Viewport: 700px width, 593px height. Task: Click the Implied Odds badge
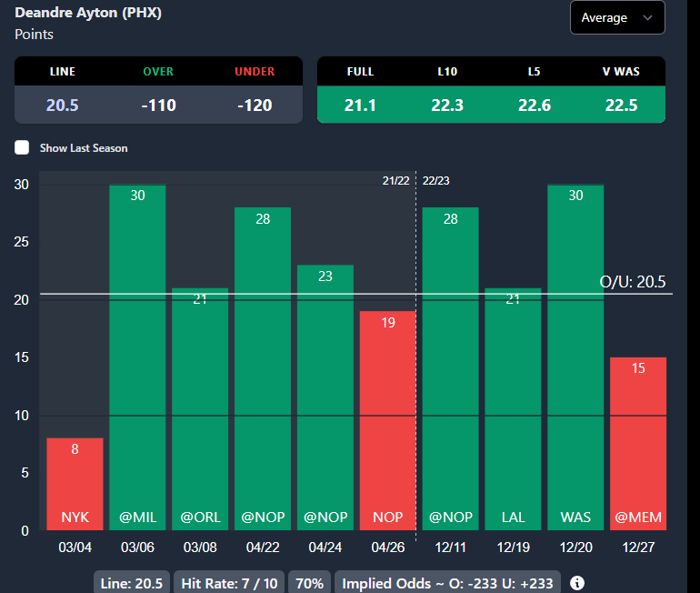point(447,583)
